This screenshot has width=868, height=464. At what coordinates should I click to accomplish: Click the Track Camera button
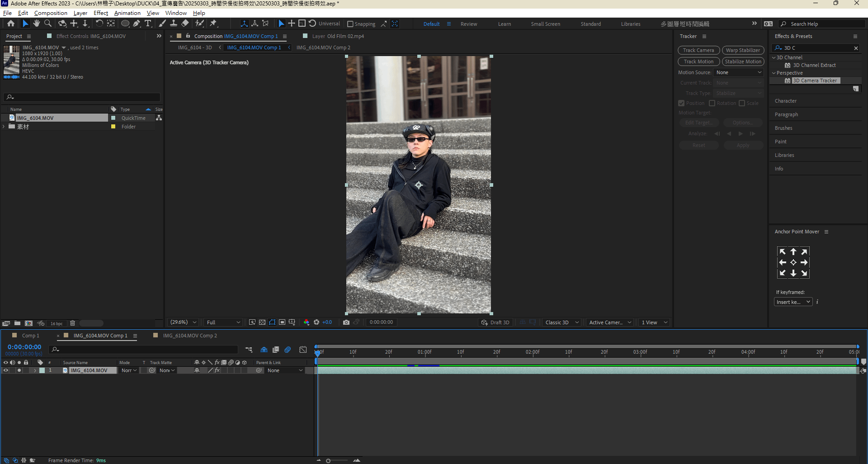(x=698, y=50)
